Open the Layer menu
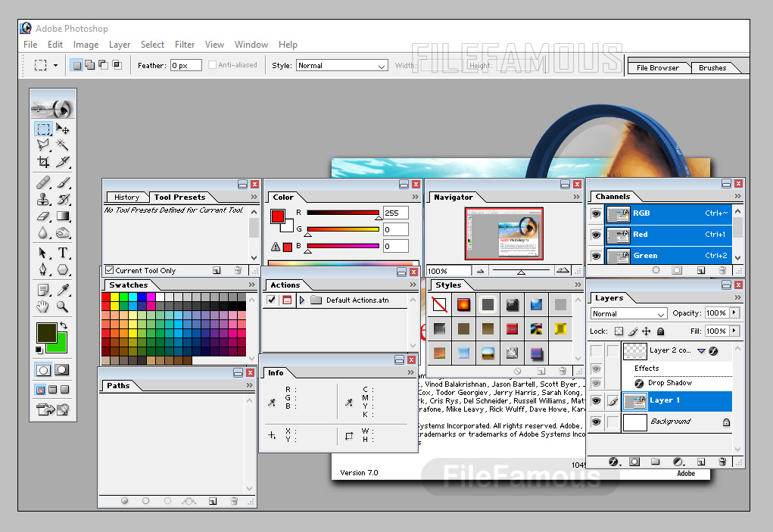 click(120, 45)
